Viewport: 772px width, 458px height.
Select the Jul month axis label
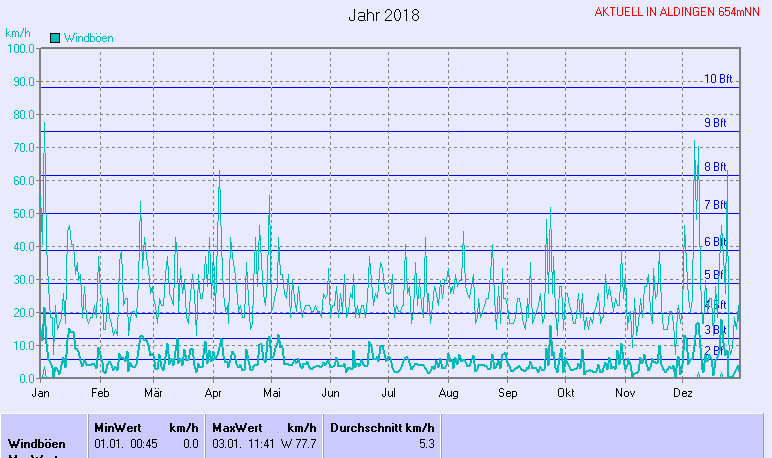click(389, 394)
